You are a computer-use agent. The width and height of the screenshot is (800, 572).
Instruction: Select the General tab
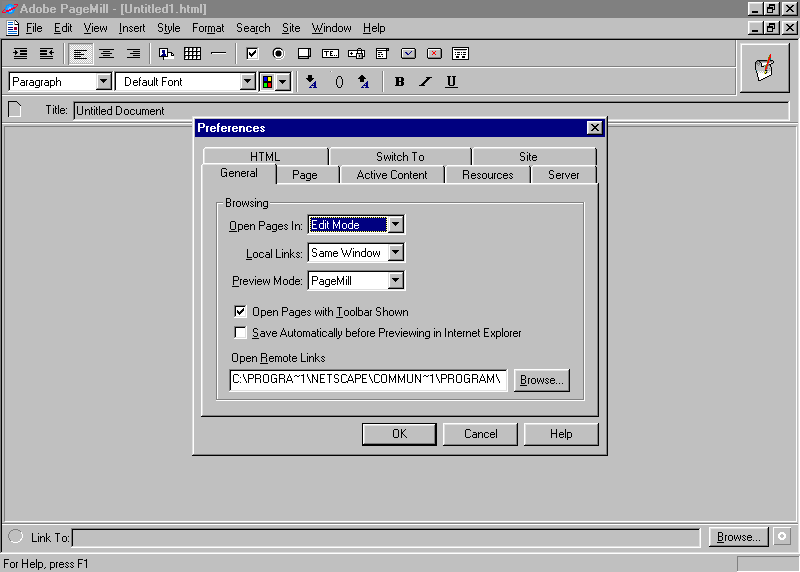239,173
